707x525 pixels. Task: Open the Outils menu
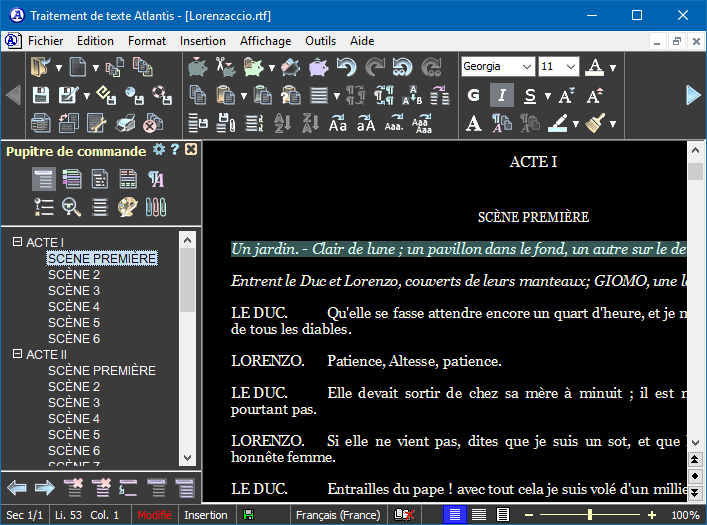(x=320, y=41)
